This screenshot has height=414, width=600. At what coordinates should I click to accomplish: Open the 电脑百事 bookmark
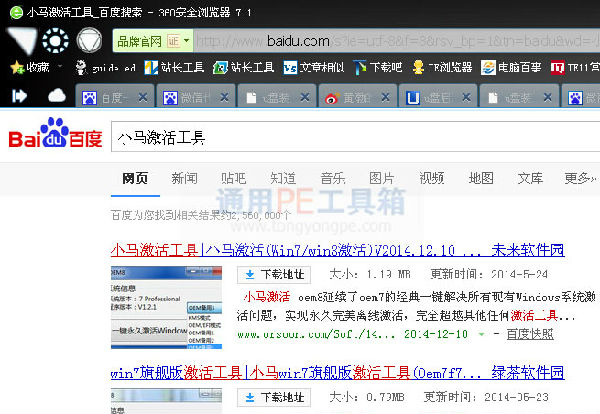511,68
